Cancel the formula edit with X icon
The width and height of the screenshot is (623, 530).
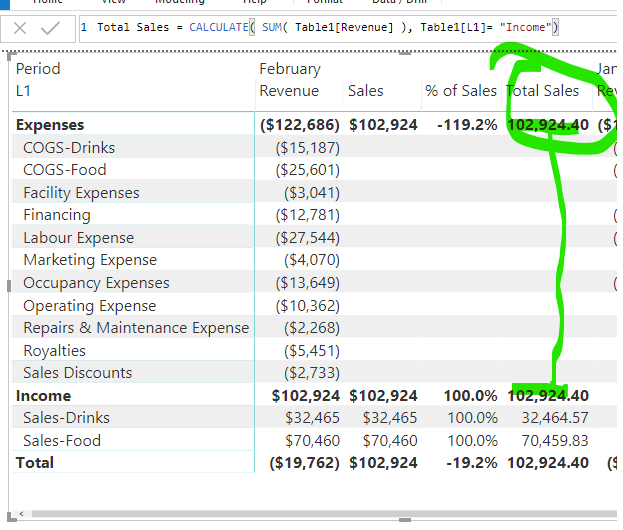tap(20, 28)
